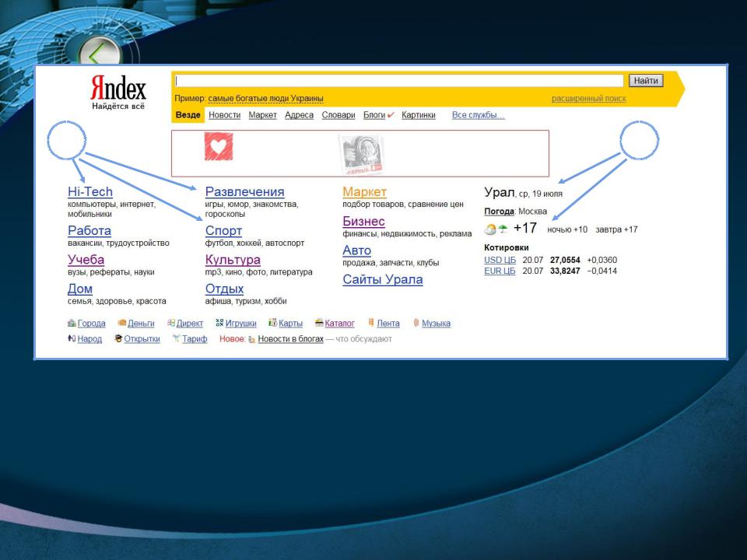Viewport: 747px width, 560px height.
Task: Switch to the Адреса search tab
Action: pos(299,115)
